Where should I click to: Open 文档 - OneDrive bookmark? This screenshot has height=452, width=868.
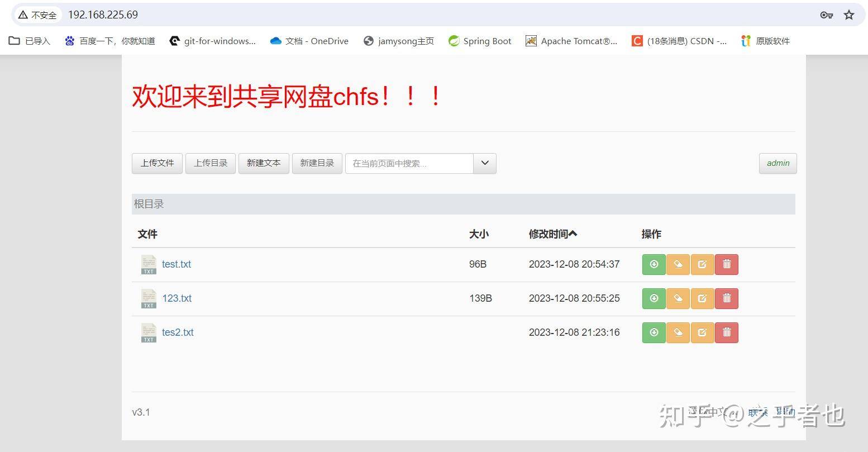click(309, 41)
